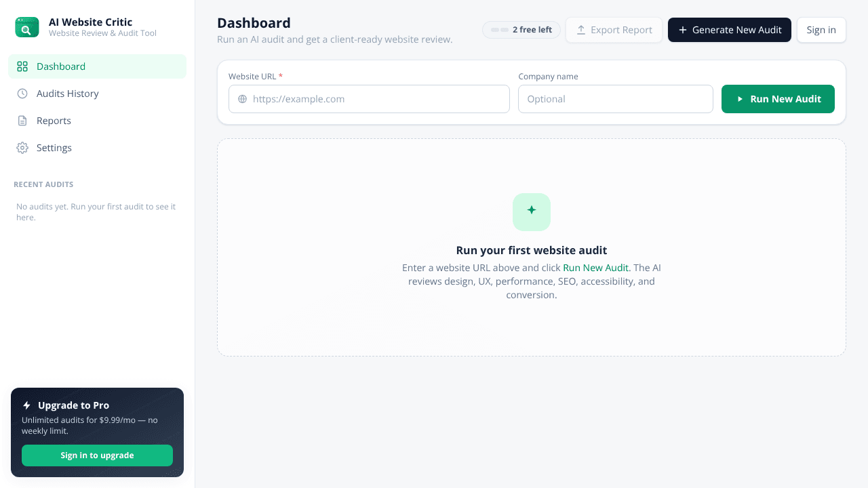Click the Sign in button
The image size is (868, 488).
pyautogui.click(x=821, y=30)
